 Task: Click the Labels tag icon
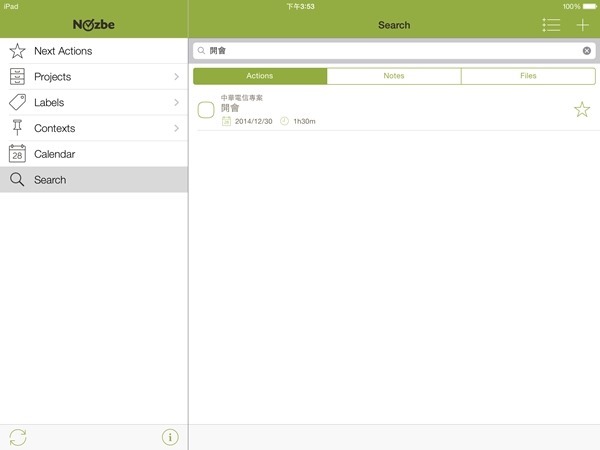(17, 102)
